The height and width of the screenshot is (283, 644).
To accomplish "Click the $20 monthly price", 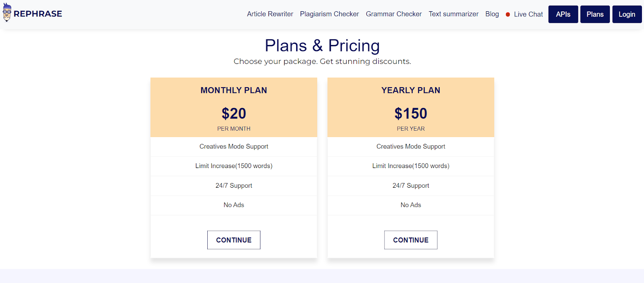I will pyautogui.click(x=234, y=114).
